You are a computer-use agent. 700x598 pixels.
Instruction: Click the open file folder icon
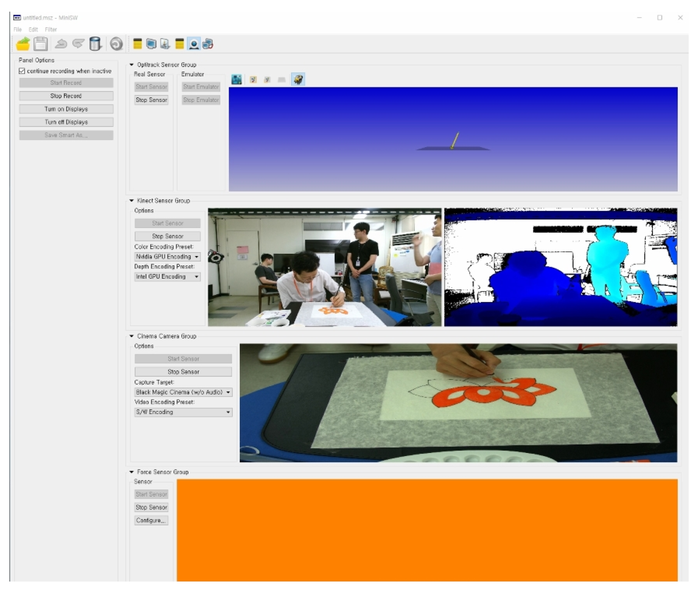coord(23,44)
